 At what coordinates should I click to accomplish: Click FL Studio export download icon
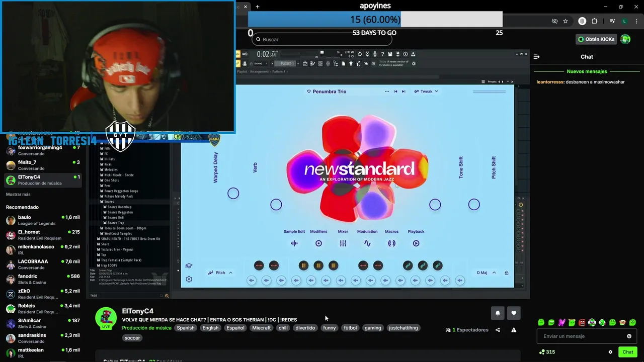click(413, 54)
